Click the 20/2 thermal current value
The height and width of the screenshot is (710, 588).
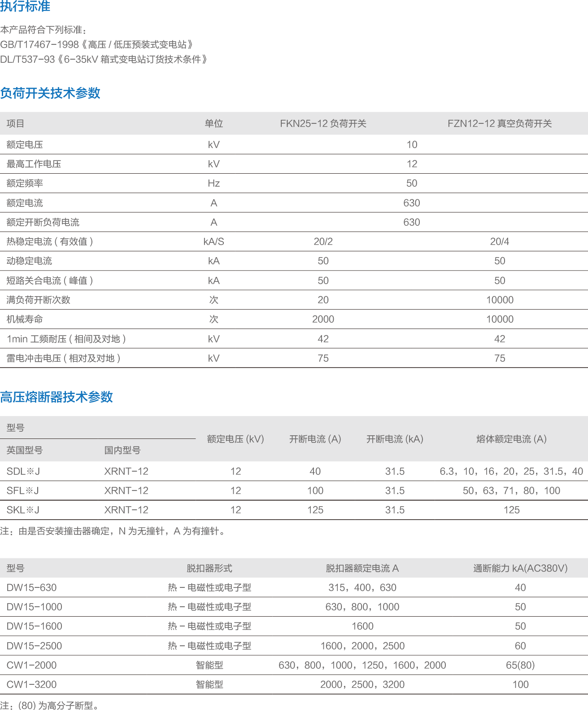tap(323, 241)
